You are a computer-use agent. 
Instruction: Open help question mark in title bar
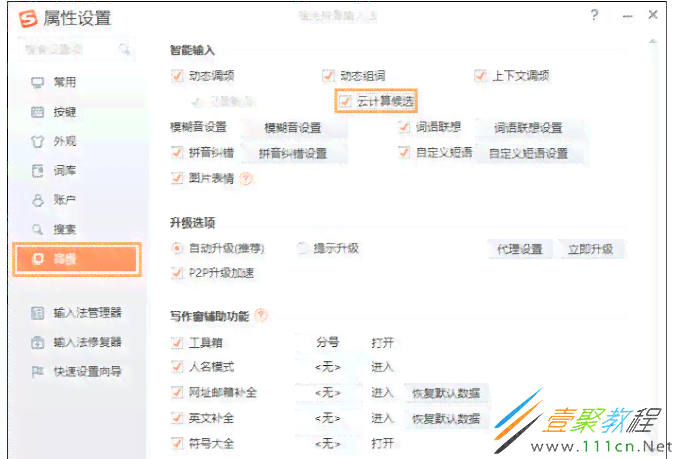[595, 16]
